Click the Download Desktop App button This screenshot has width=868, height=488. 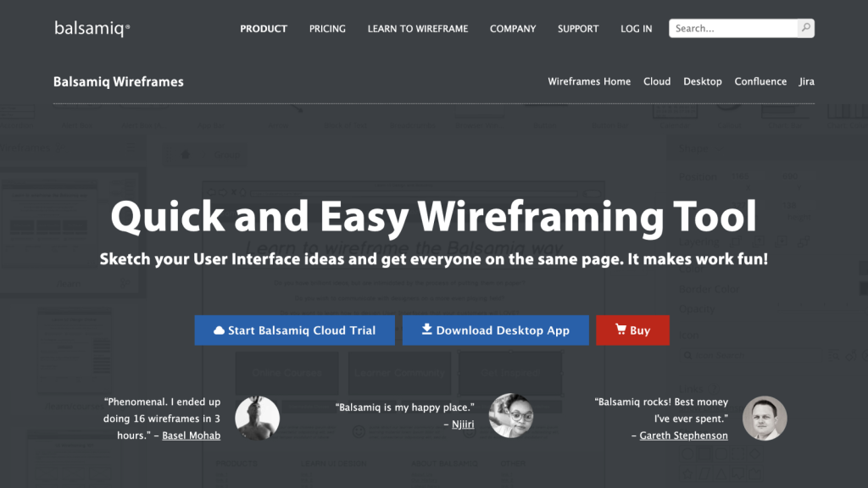[x=495, y=330]
